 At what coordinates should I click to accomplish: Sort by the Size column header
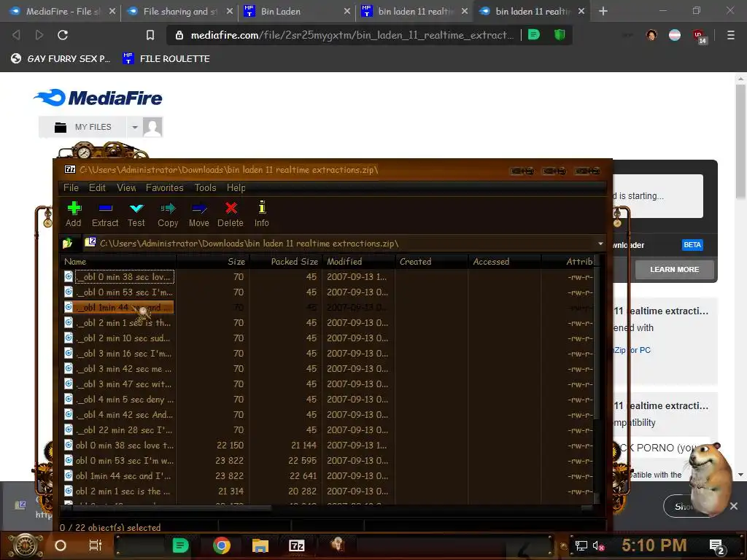tap(213, 262)
